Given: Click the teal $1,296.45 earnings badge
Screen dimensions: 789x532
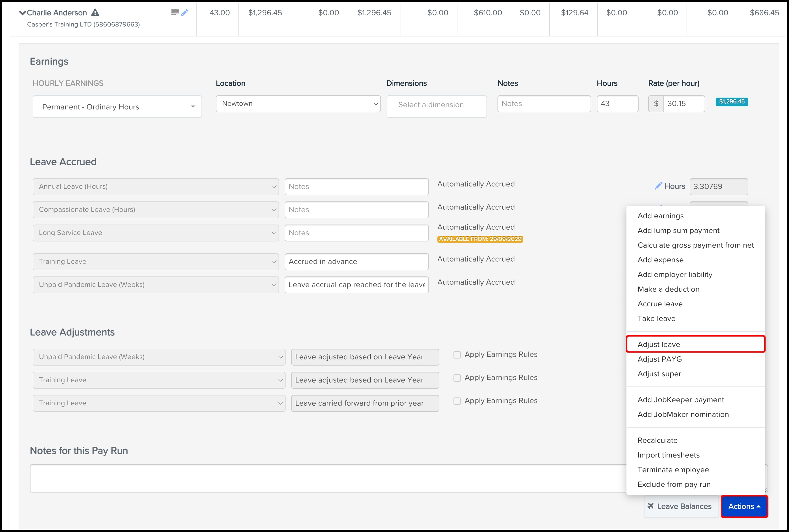Looking at the screenshot, I should pyautogui.click(x=732, y=102).
